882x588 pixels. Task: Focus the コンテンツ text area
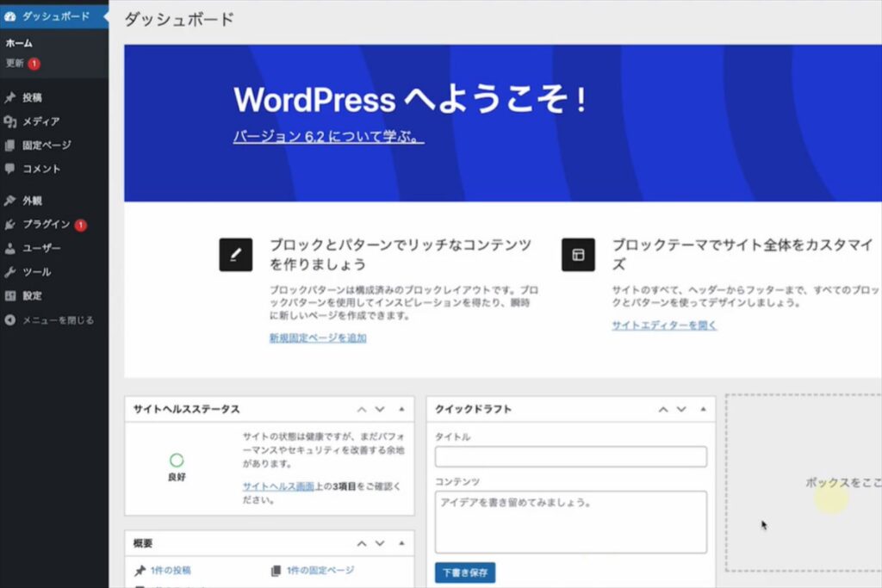coord(570,523)
